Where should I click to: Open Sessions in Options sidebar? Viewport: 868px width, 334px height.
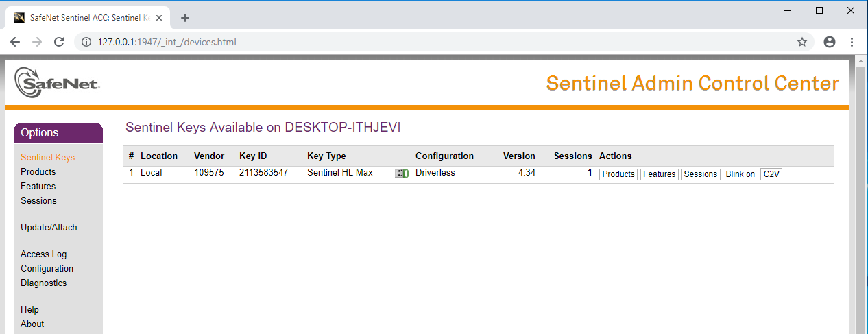tap(38, 200)
